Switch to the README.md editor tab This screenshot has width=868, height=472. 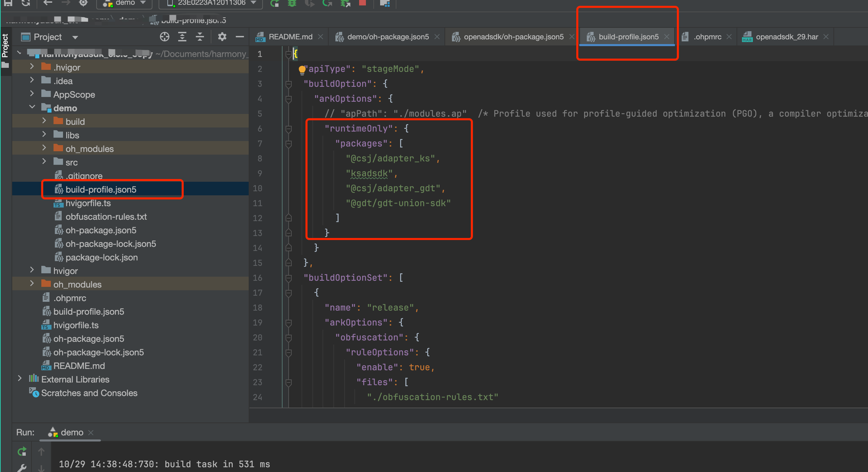pyautogui.click(x=290, y=37)
